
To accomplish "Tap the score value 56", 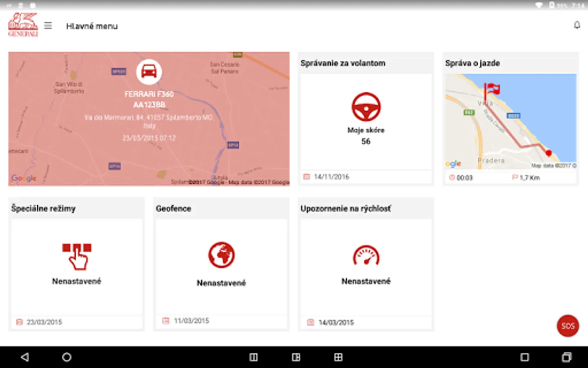I will [x=366, y=141].
